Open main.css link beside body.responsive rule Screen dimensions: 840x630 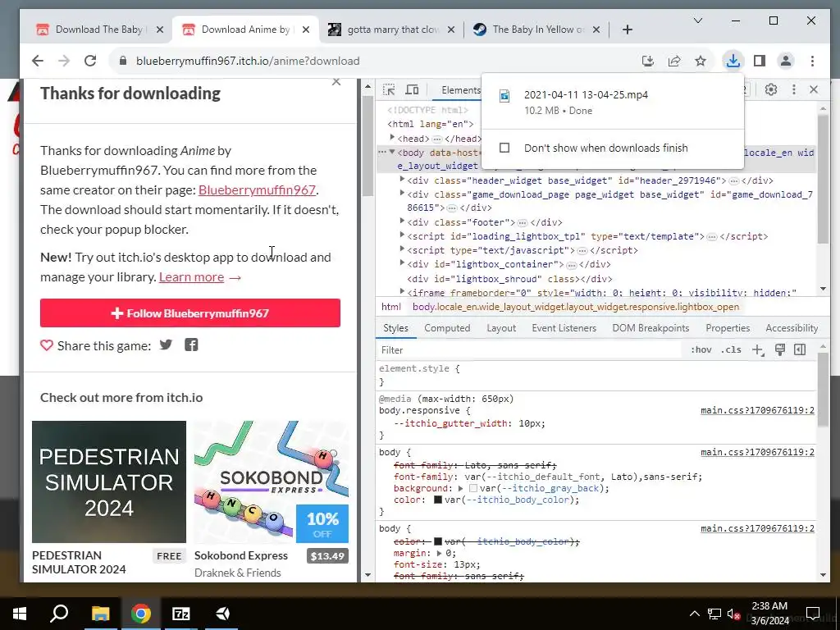click(x=757, y=410)
